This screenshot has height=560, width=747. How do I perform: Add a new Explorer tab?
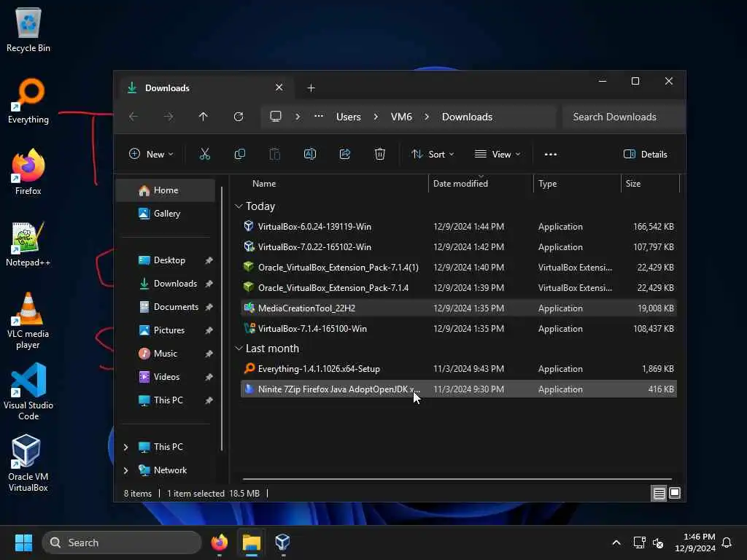point(311,88)
